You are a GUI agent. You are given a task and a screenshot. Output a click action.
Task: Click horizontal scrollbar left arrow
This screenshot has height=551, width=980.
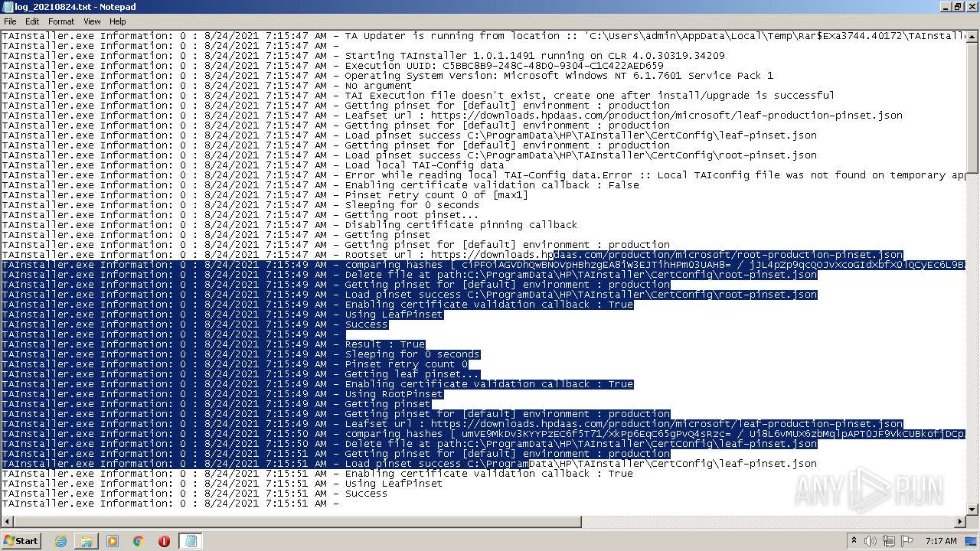pos(6,522)
